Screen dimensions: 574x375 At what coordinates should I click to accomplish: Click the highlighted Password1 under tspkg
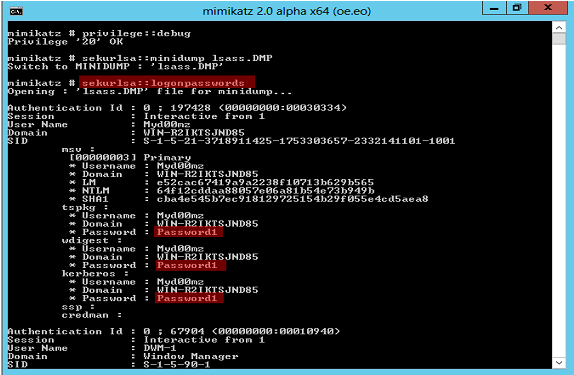[x=188, y=232]
